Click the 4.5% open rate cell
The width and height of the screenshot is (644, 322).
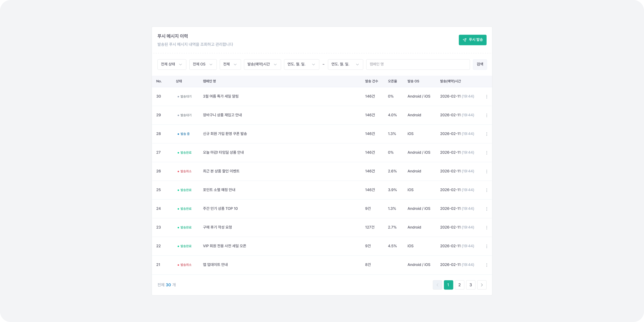tap(392, 246)
